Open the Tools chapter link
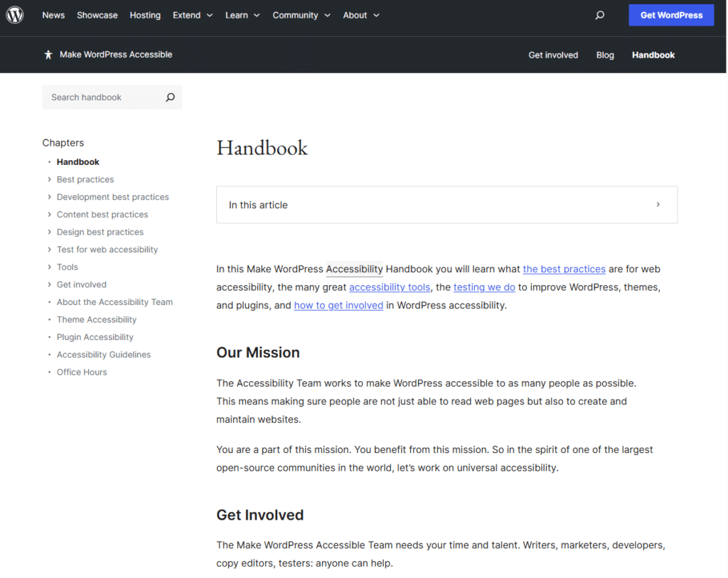 tap(68, 267)
